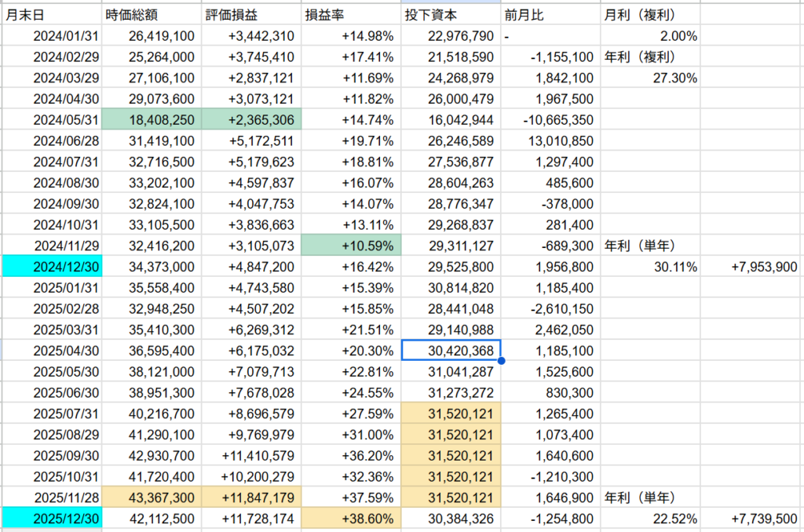Select the 月末日 header cell
The width and height of the screenshot is (804, 532).
tap(51, 16)
